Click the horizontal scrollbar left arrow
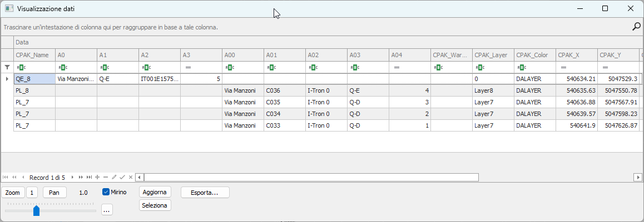This screenshot has width=644, height=222. (140, 178)
